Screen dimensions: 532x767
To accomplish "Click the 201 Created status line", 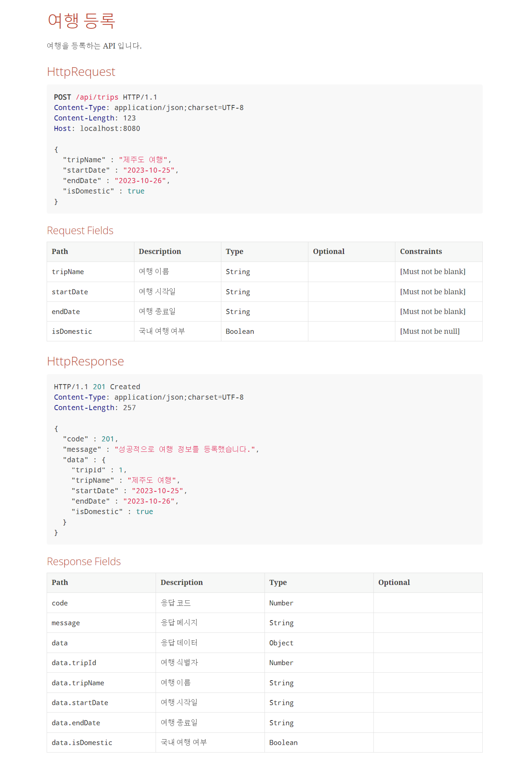I will click(x=97, y=387).
